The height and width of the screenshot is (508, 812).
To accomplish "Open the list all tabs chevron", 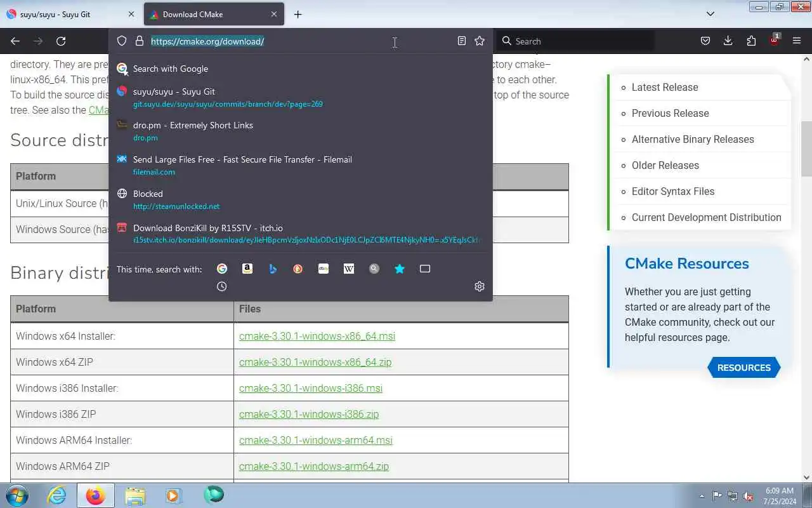I will click(710, 14).
